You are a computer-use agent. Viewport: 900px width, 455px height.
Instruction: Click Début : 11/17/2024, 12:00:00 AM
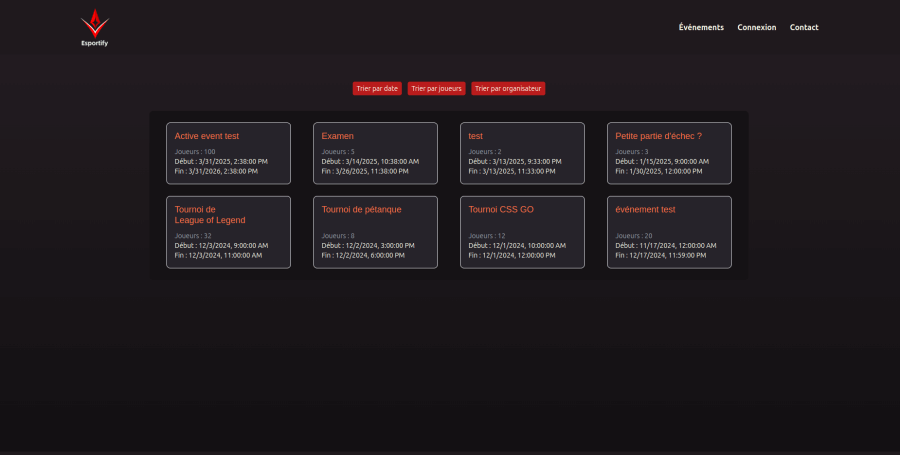666,245
